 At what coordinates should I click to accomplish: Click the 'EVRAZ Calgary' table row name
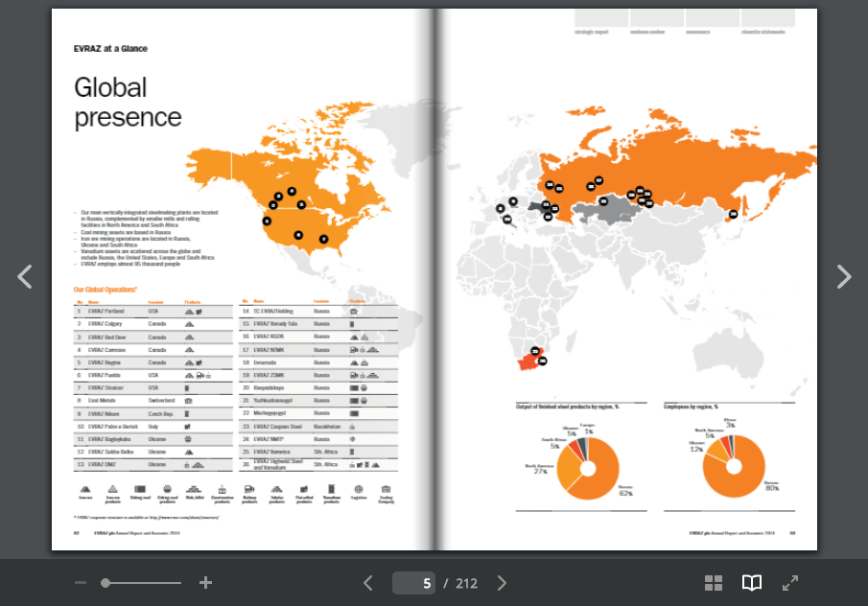click(x=106, y=324)
